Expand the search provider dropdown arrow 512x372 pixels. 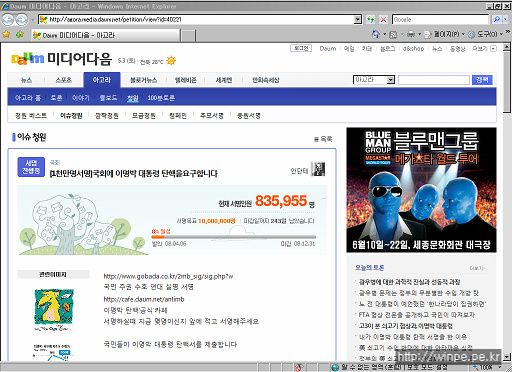506,20
